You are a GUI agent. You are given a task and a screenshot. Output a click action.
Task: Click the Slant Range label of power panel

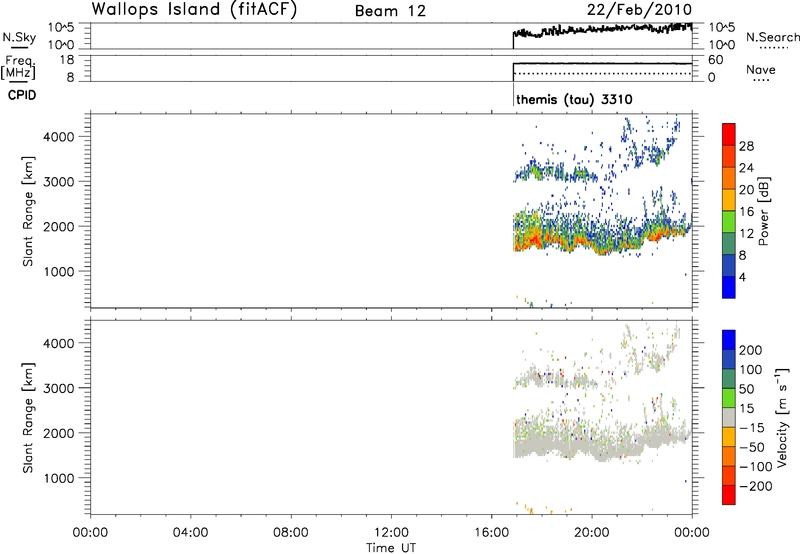coord(28,211)
